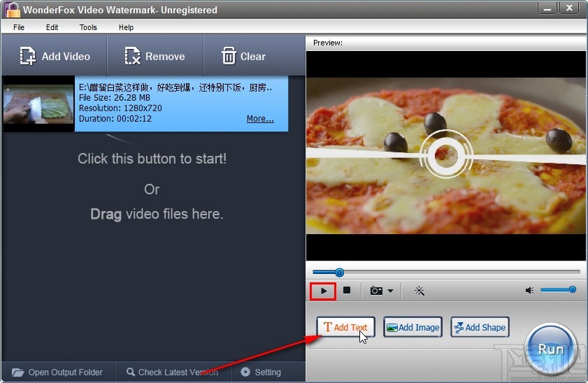Mute the preview with the speaker icon
Screen dimensions: 588x383
pos(529,291)
